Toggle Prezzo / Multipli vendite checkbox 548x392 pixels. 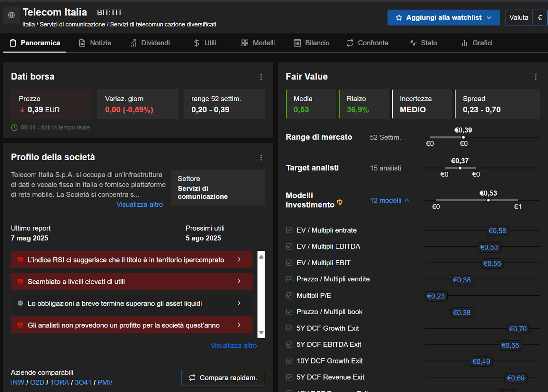click(289, 279)
